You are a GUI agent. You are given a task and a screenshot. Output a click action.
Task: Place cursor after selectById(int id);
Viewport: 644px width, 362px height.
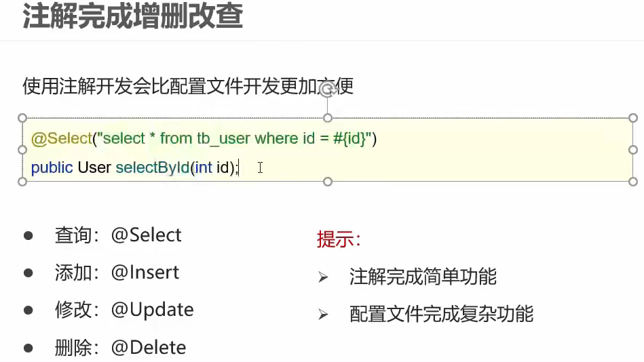[x=239, y=167]
